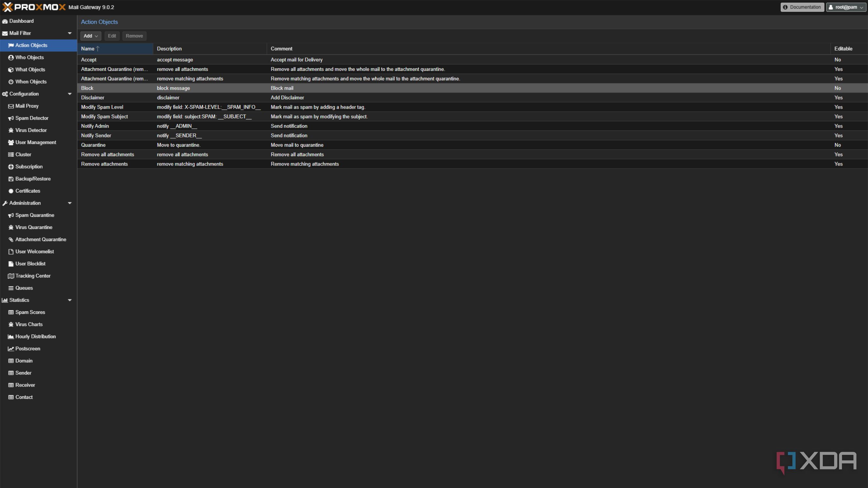868x488 pixels.
Task: Open Spam Scores statistics page
Action: 38,312
